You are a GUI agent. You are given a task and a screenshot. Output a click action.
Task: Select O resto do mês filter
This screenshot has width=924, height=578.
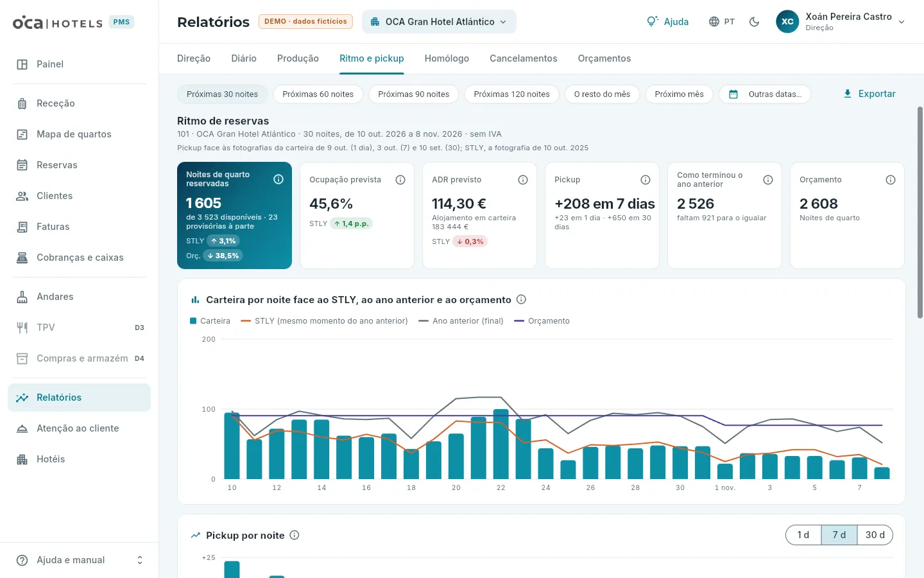pos(602,94)
